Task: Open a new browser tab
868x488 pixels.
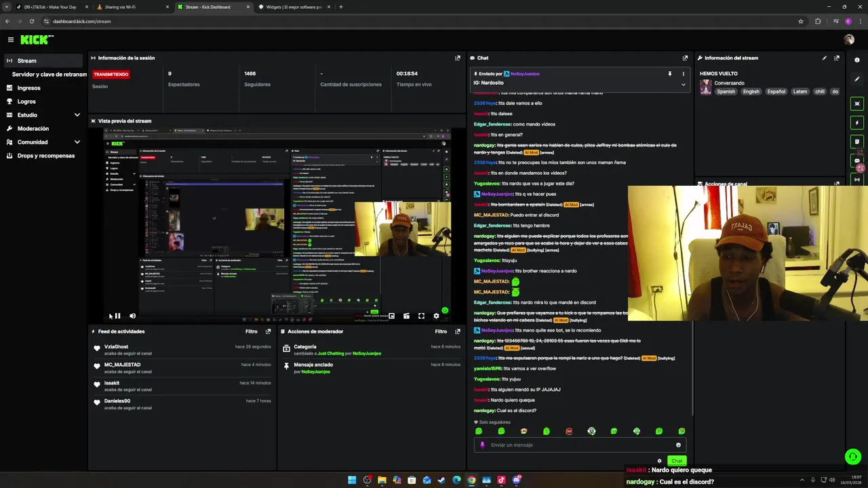Action: point(340,7)
